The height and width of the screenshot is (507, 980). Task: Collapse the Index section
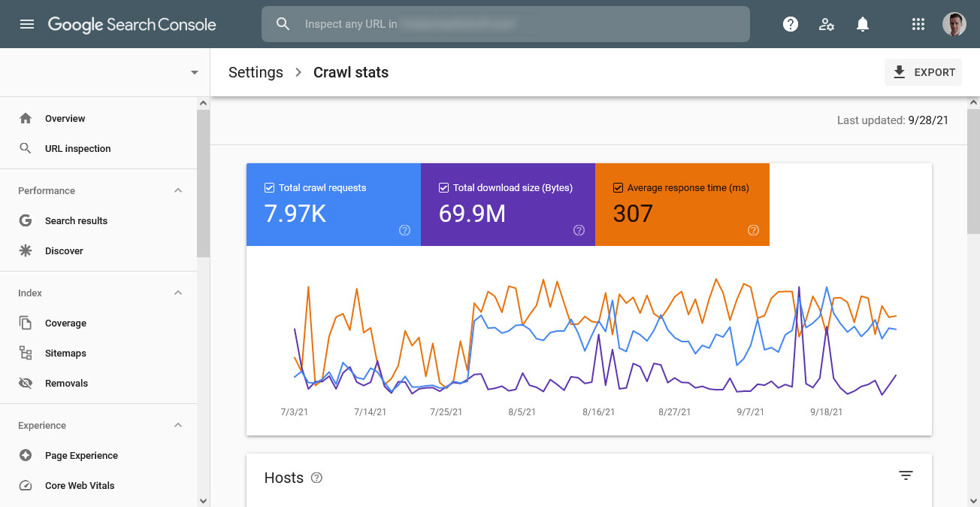pos(178,293)
